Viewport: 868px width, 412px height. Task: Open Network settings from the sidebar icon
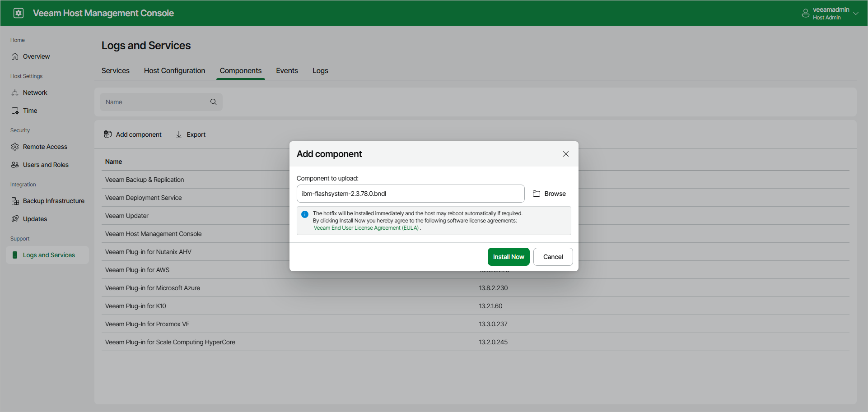[15, 93]
